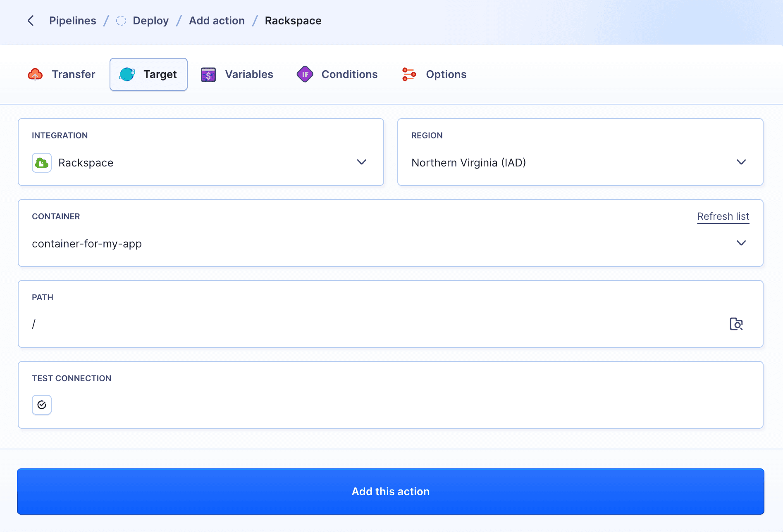Viewport: 783px width, 532px height.
Task: Click the Target planet icon
Action: [x=127, y=74]
